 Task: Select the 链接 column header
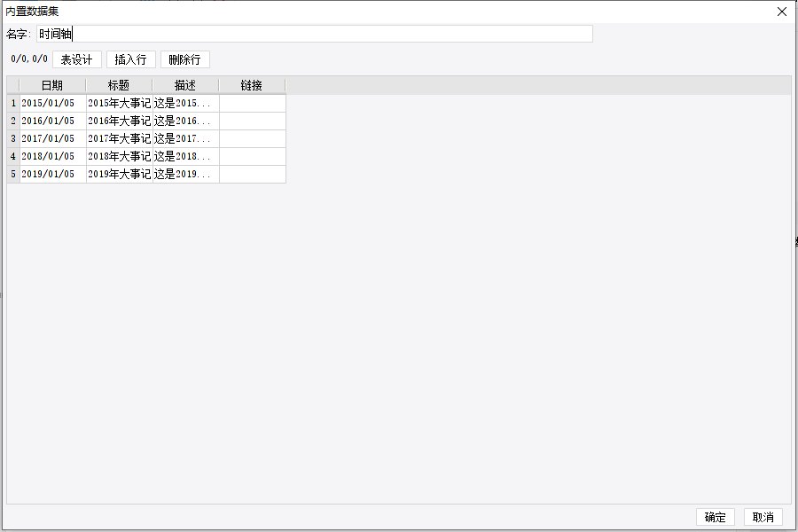pos(252,85)
